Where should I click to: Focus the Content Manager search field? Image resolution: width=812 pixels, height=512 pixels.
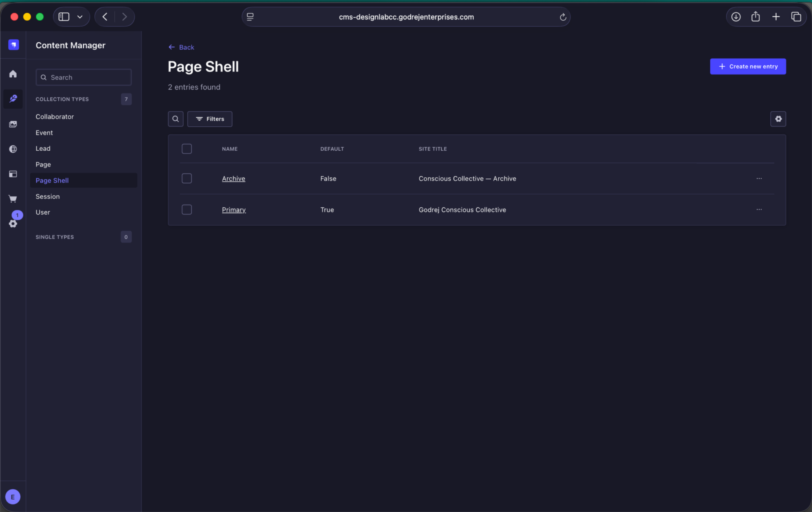(x=84, y=77)
